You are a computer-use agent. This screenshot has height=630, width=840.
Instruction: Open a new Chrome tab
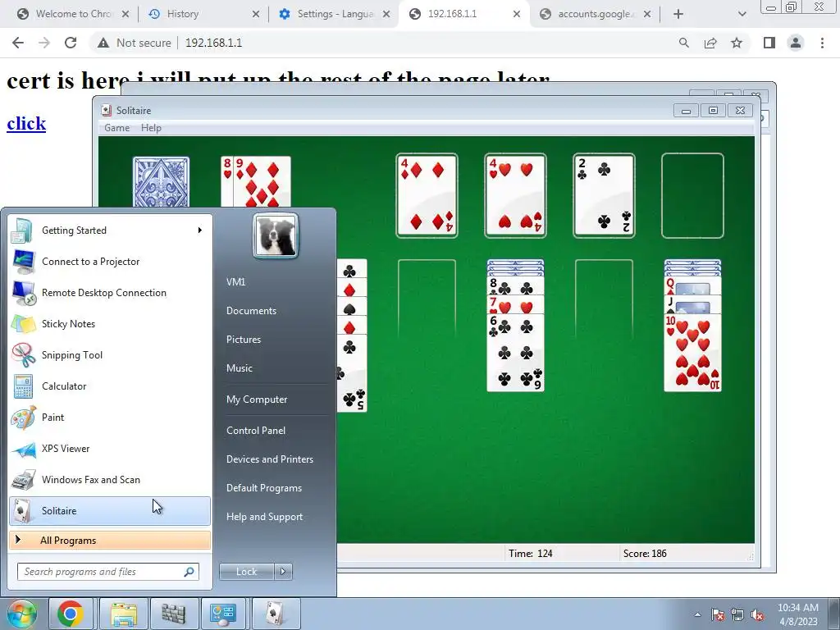click(678, 14)
